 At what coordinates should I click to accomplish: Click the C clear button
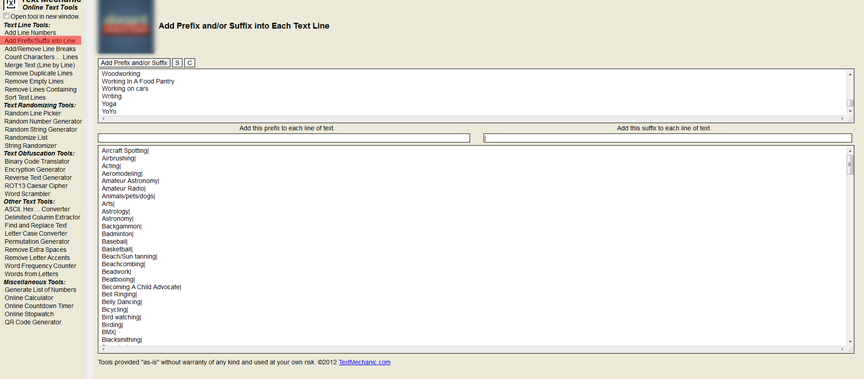189,63
